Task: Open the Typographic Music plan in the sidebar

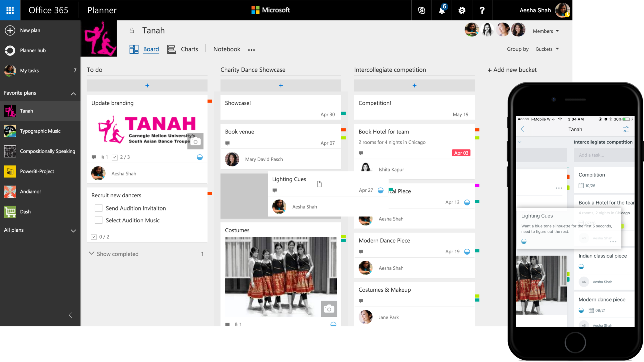Action: pyautogui.click(x=40, y=131)
